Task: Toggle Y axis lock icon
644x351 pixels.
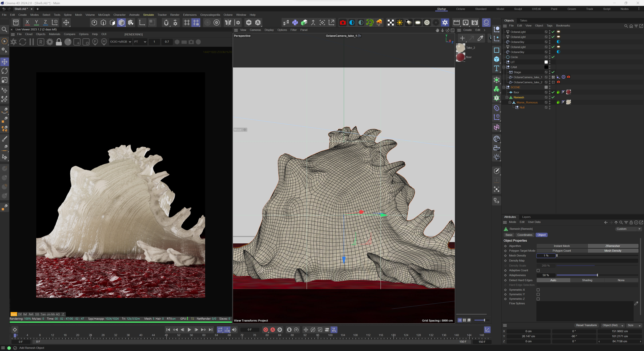Action: click(36, 22)
